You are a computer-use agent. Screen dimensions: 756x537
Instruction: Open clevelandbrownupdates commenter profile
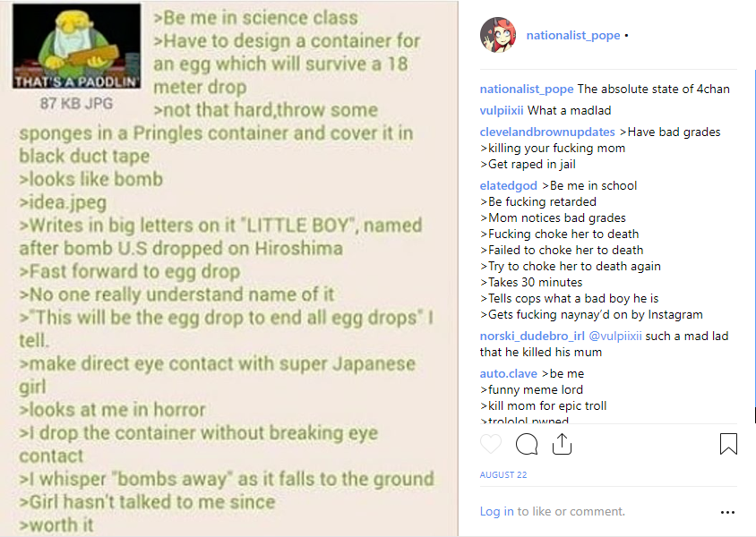(x=547, y=132)
